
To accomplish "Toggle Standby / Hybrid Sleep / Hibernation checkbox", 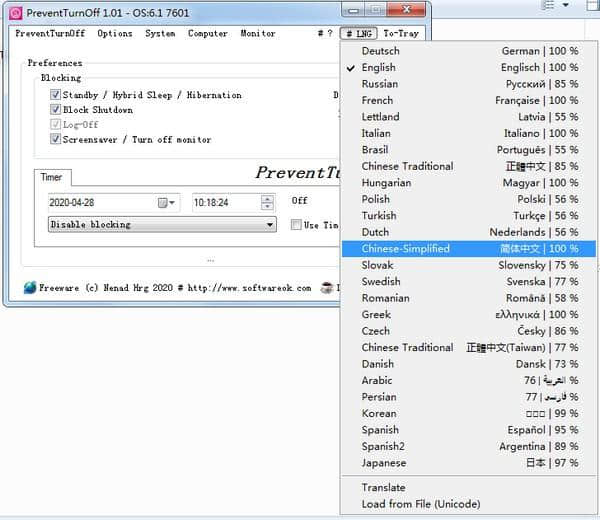I will tap(55, 95).
